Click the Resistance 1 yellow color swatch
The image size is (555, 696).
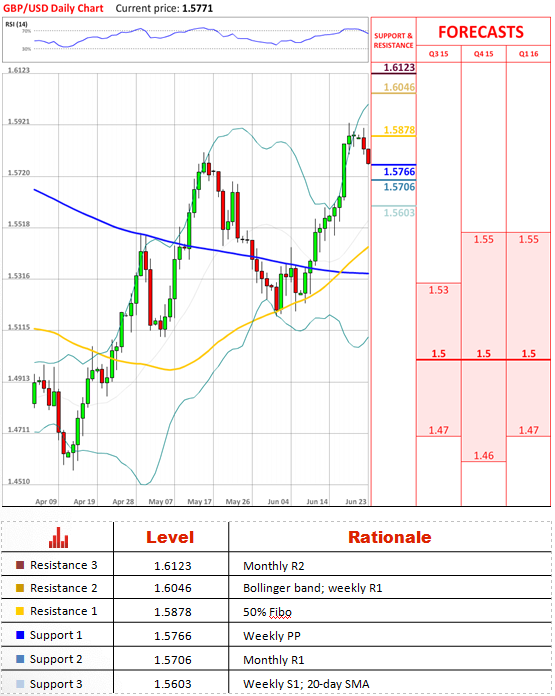(20, 611)
